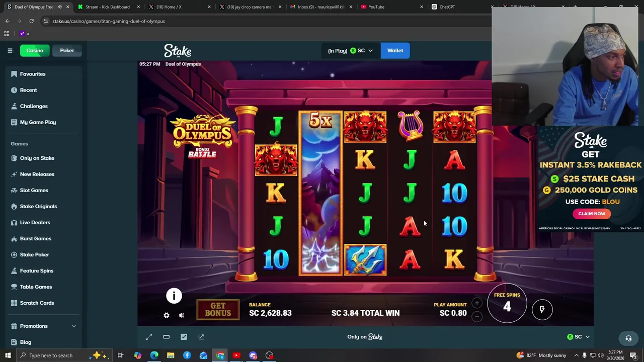
Task: Click the address bar URL
Action: click(109, 21)
